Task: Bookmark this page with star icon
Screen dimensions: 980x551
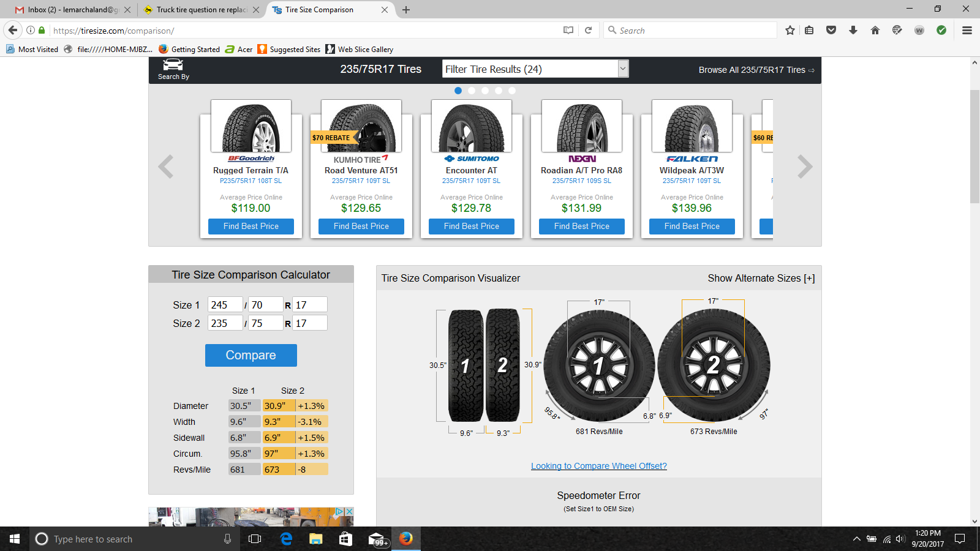Action: pyautogui.click(x=790, y=30)
